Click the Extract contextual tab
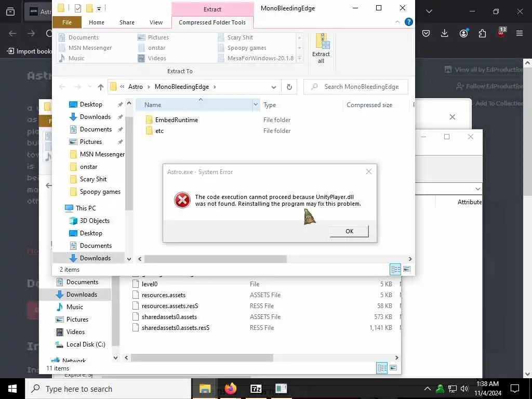The image size is (532, 399). point(212,9)
